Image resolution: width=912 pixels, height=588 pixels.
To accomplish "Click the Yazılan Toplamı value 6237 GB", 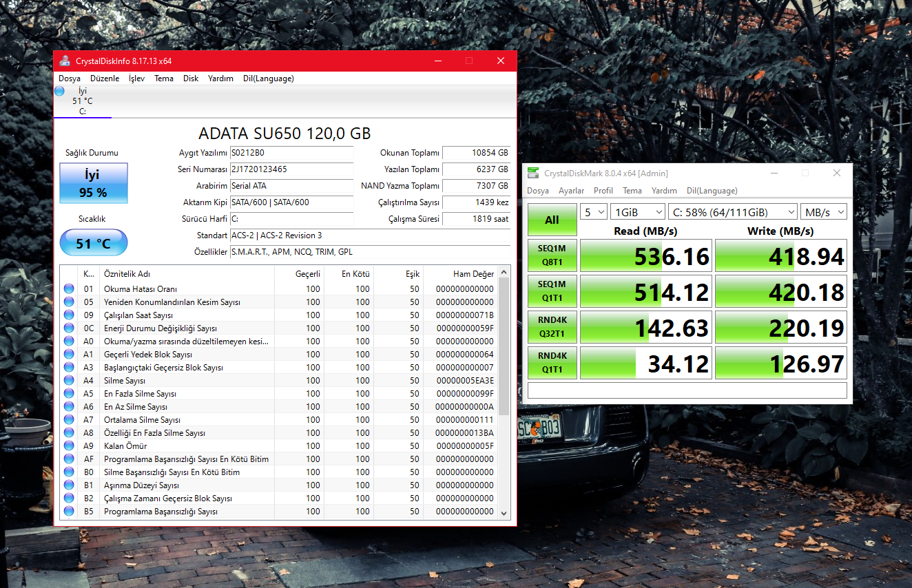I will click(476, 169).
